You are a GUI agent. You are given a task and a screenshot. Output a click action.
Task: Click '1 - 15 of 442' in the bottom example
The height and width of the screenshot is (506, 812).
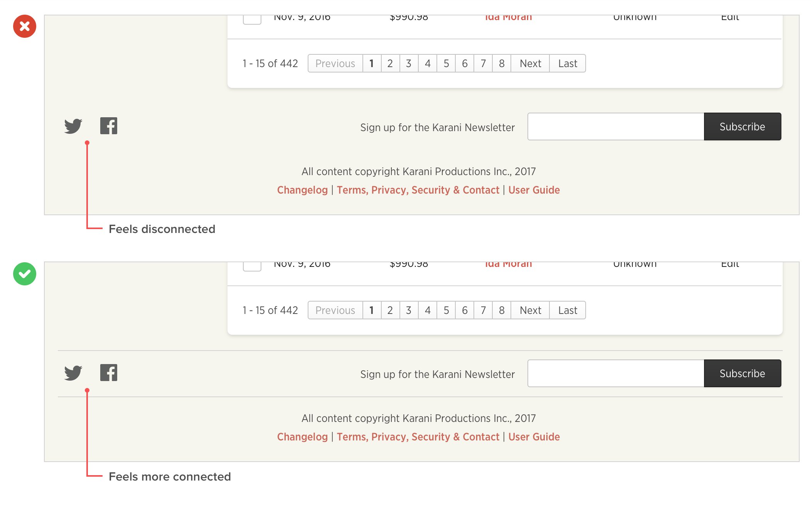(270, 310)
